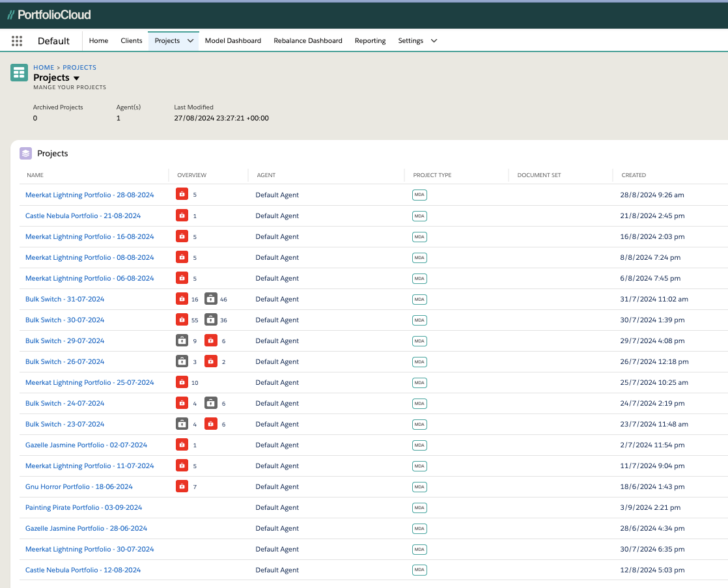Image resolution: width=728 pixels, height=588 pixels.
Task: Switch to the Rebalance Dashboard tab
Action: pos(307,40)
